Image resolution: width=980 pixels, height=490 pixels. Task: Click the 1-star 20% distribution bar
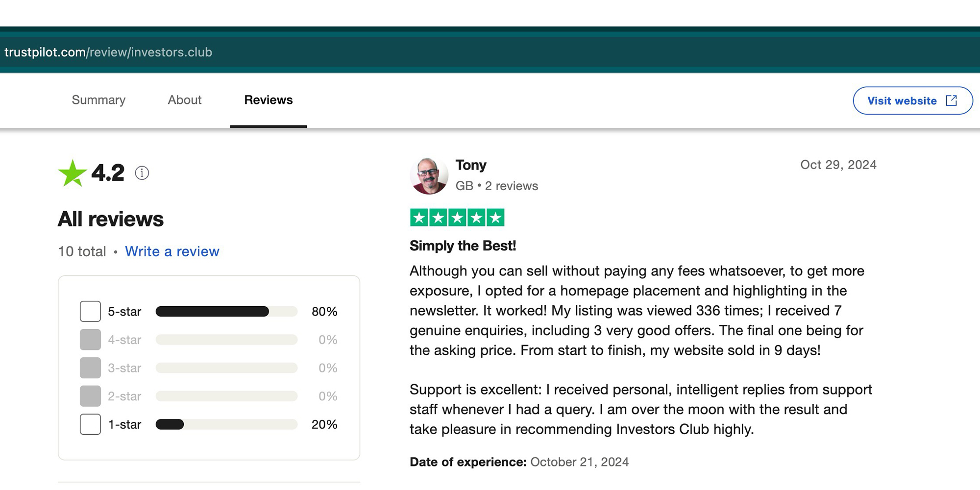coord(226,424)
